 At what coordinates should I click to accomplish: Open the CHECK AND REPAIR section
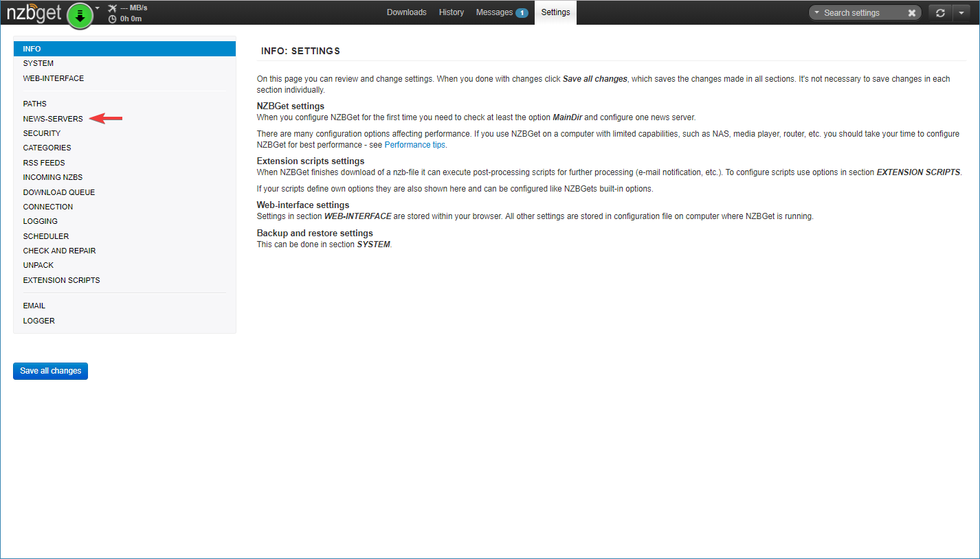pyautogui.click(x=124, y=251)
